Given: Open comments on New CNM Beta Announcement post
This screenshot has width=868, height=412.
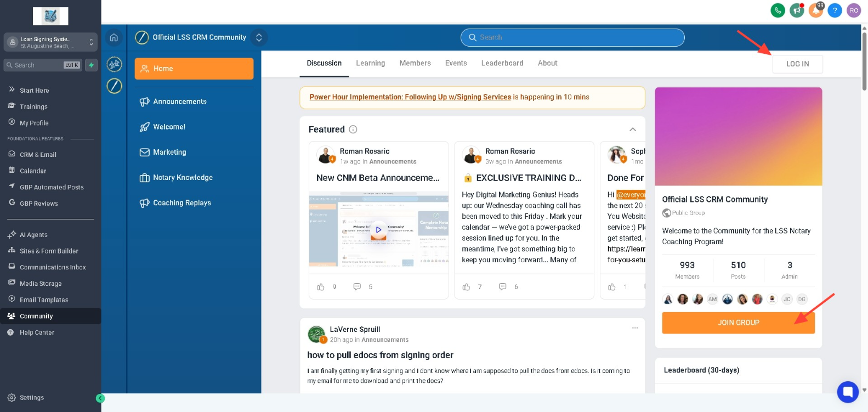Looking at the screenshot, I should [357, 287].
